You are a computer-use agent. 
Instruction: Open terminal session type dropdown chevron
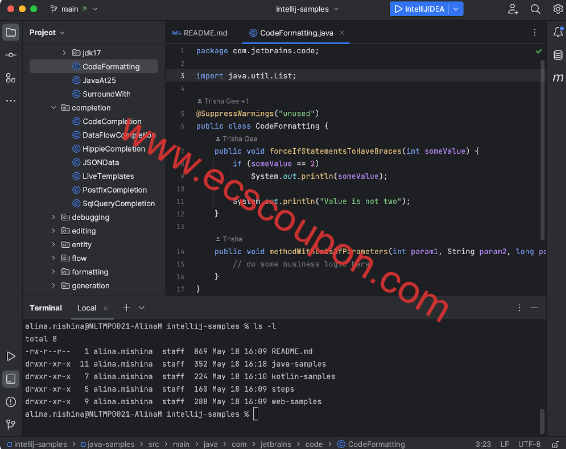point(142,308)
